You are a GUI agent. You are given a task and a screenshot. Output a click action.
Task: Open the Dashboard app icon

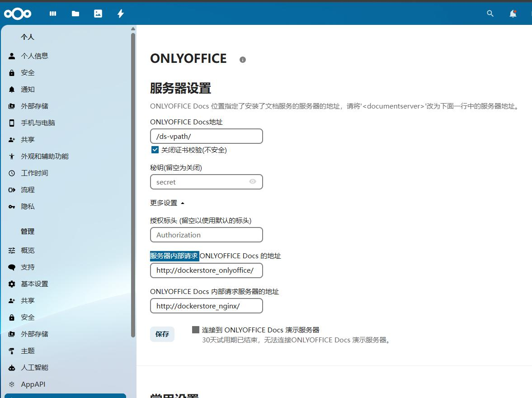coord(53,14)
